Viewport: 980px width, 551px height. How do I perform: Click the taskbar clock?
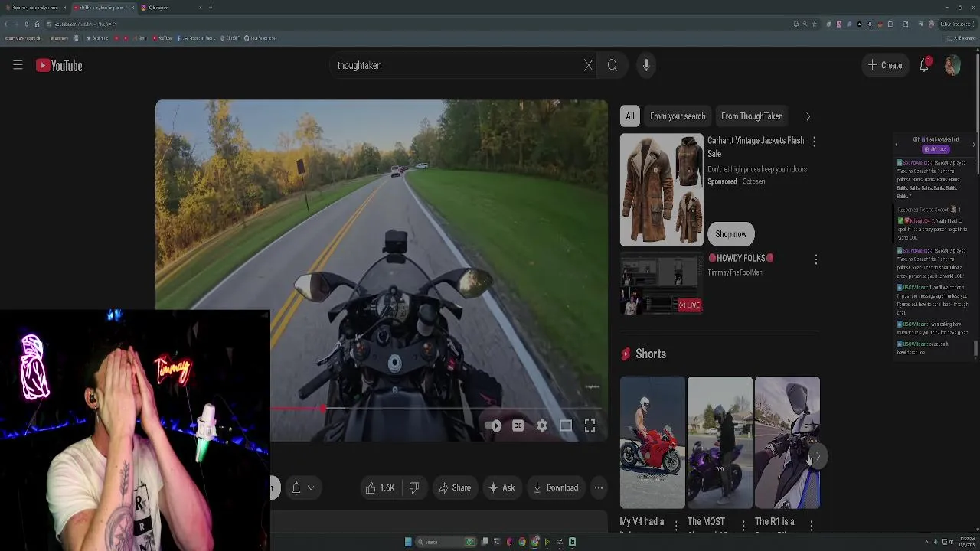[966, 542]
